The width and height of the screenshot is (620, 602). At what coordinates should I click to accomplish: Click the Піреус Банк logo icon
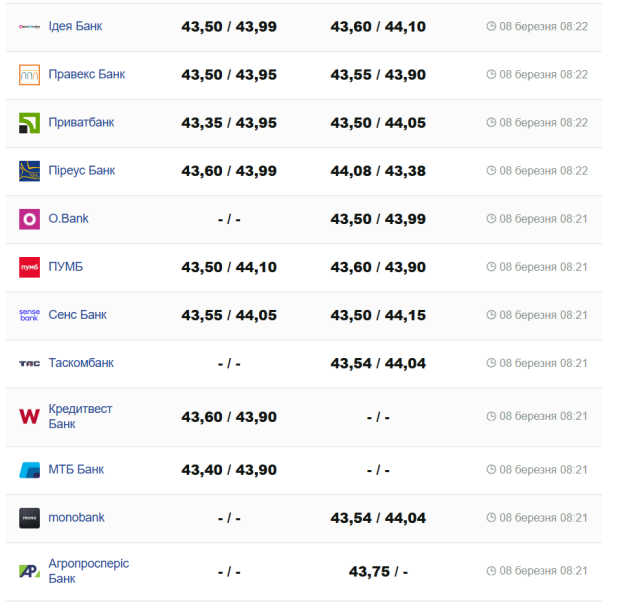point(29,171)
